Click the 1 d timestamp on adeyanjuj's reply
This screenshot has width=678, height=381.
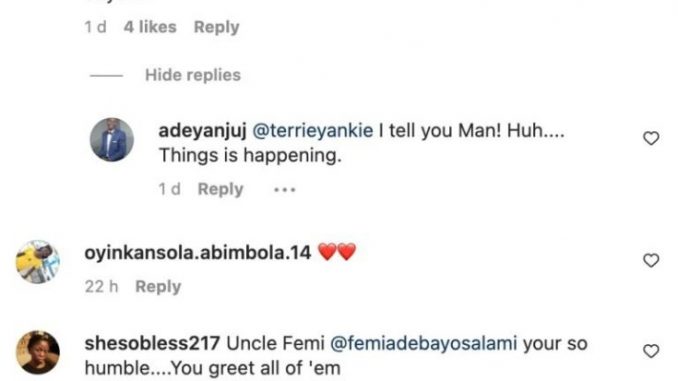tap(170, 189)
